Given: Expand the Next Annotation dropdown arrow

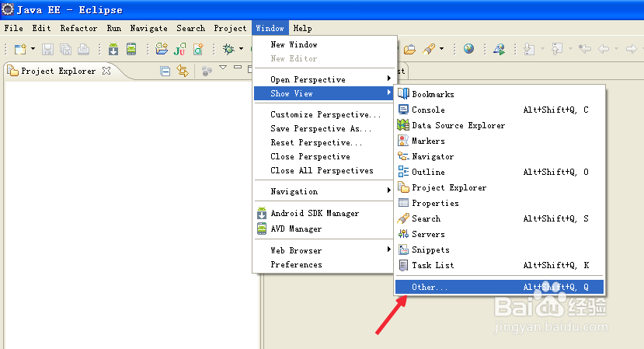Looking at the screenshot, I should pyautogui.click(x=542, y=49).
